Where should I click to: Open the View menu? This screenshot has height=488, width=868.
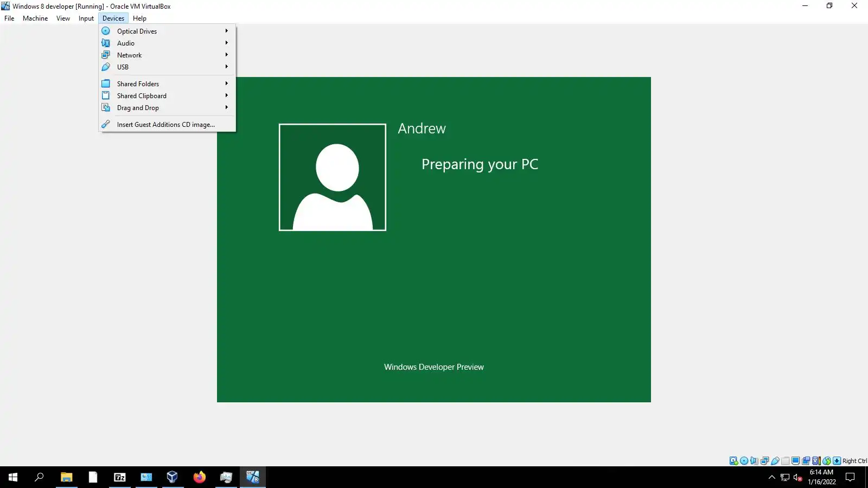(63, 18)
